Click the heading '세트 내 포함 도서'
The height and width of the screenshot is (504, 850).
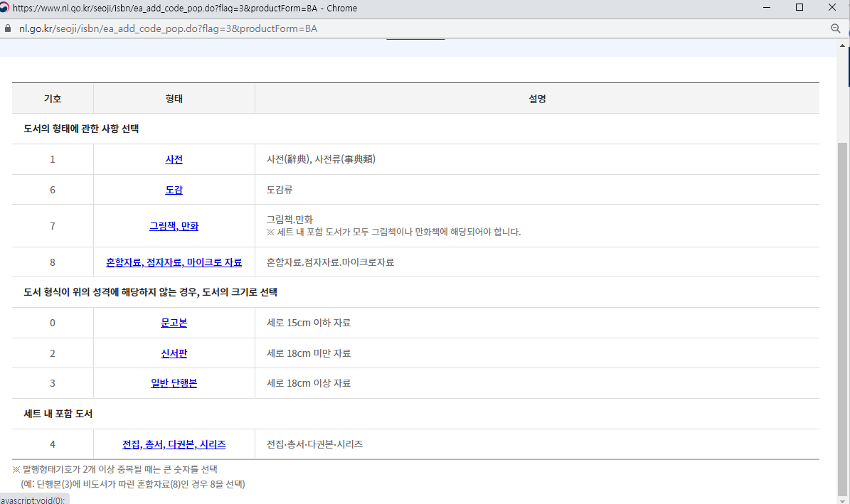coord(58,414)
